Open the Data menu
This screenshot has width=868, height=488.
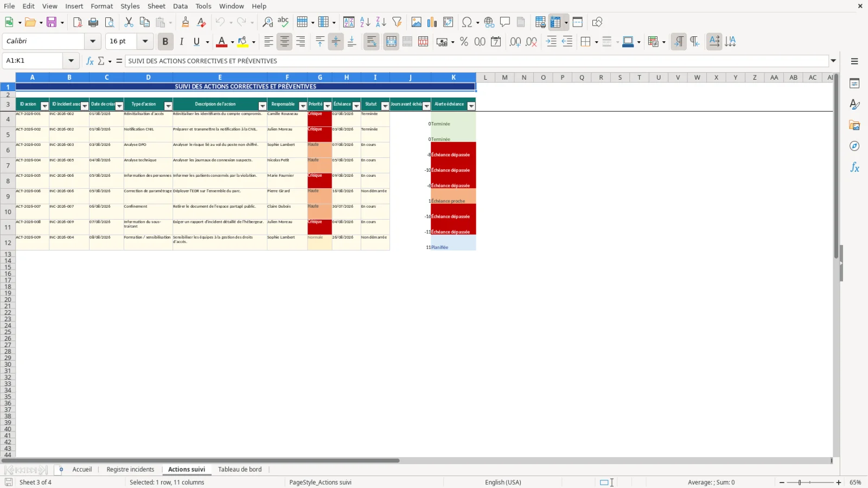tap(181, 6)
